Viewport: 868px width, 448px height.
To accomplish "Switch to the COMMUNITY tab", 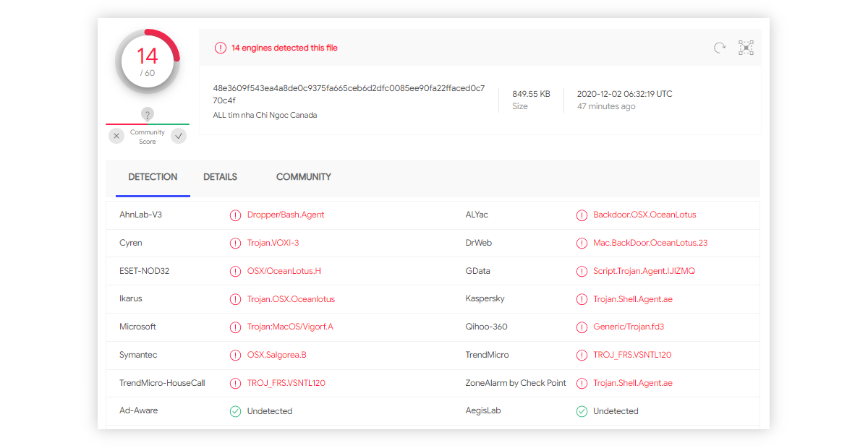I will tap(304, 177).
